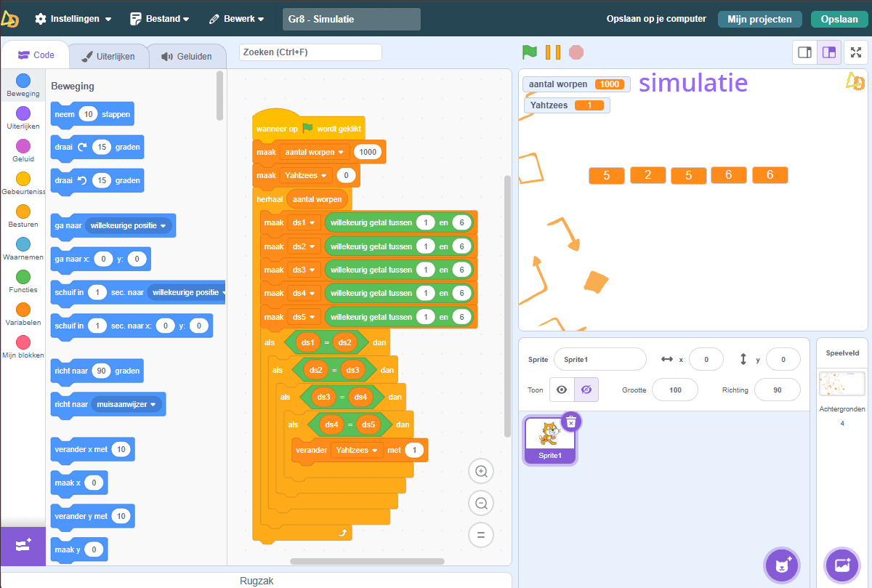Open the 'aantal worpen' variable dropdown in the script
The width and height of the screenshot is (872, 588).
click(313, 152)
